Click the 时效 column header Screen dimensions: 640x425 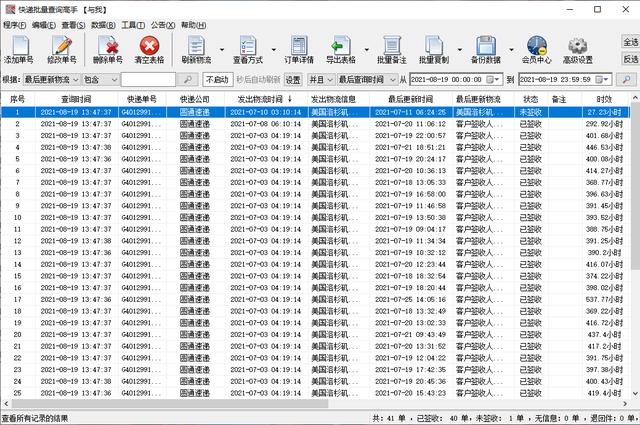604,99
